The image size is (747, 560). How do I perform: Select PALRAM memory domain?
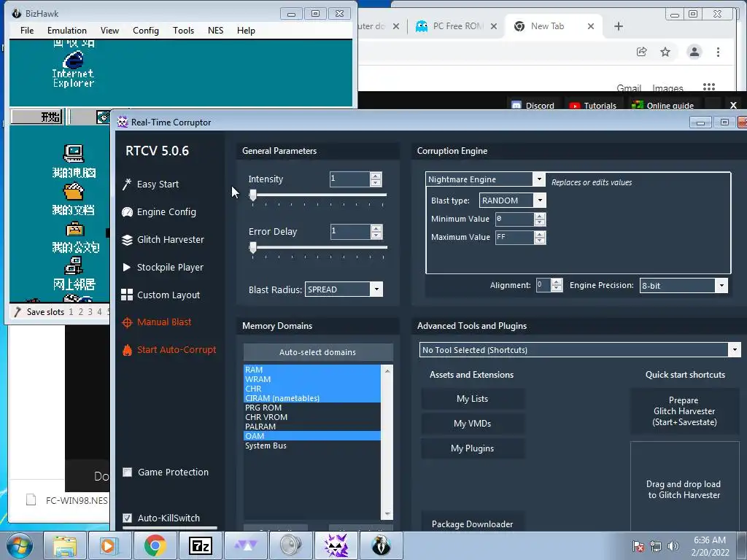click(x=312, y=427)
